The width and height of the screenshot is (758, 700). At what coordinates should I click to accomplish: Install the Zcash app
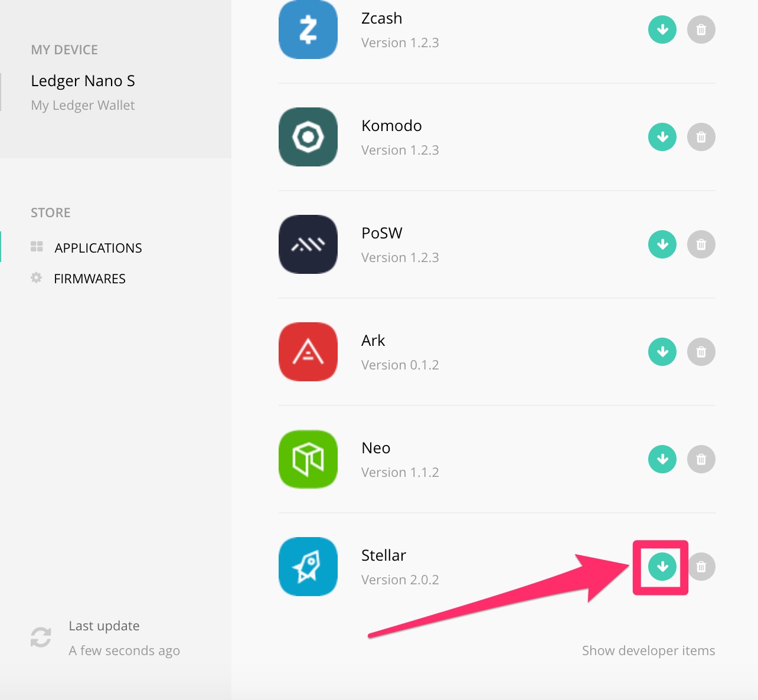point(662,30)
